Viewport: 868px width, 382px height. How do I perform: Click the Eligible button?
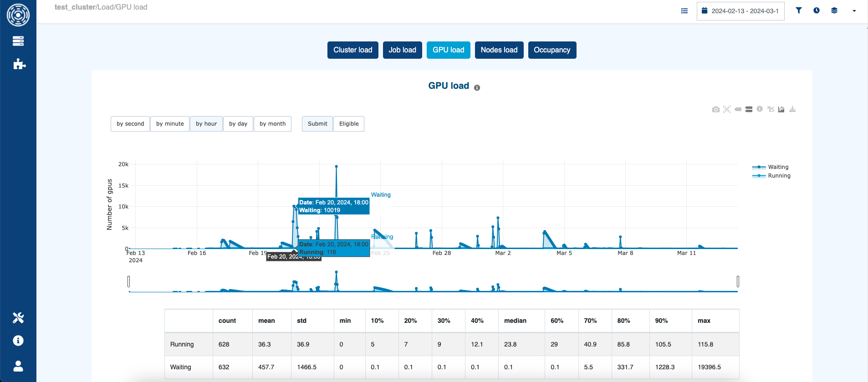click(349, 124)
